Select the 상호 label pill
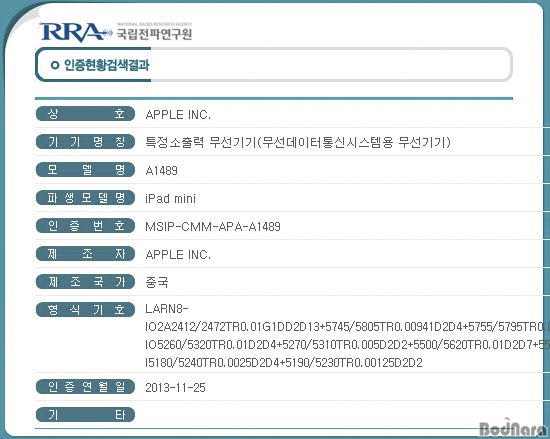 tap(85, 114)
